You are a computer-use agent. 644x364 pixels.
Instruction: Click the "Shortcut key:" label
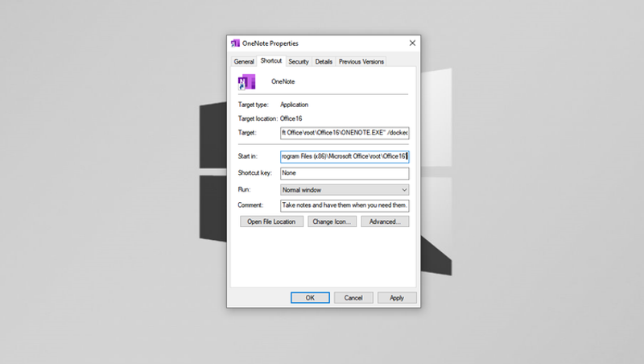pyautogui.click(x=254, y=172)
